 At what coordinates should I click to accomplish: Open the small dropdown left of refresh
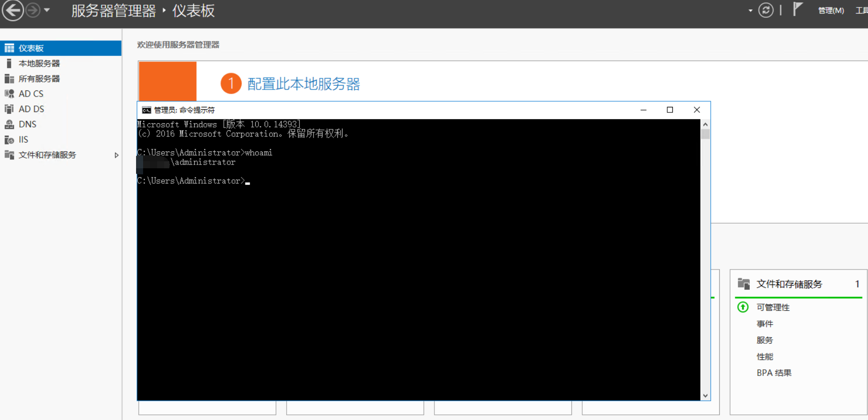(750, 10)
